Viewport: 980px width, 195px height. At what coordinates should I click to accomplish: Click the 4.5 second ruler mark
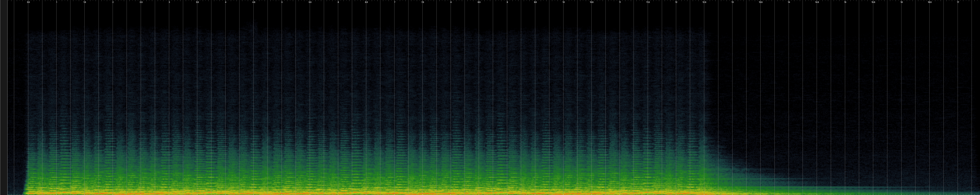point(254,2)
